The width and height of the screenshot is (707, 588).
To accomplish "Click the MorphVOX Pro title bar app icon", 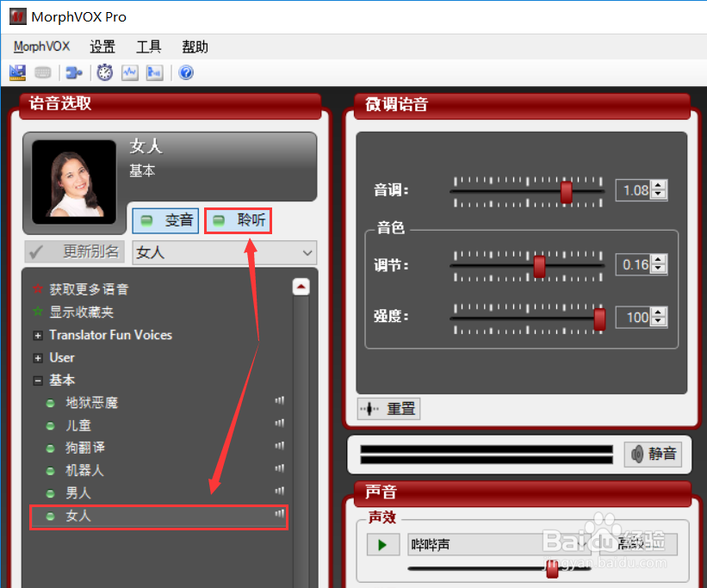I will pos(18,16).
